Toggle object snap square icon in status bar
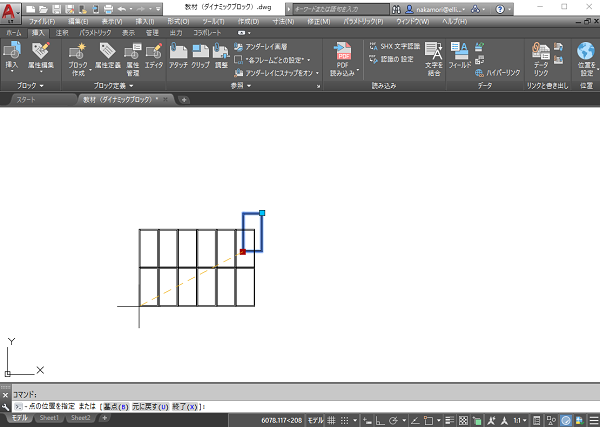Screen dimensions: 600x427 pyautogui.click(x=429, y=420)
